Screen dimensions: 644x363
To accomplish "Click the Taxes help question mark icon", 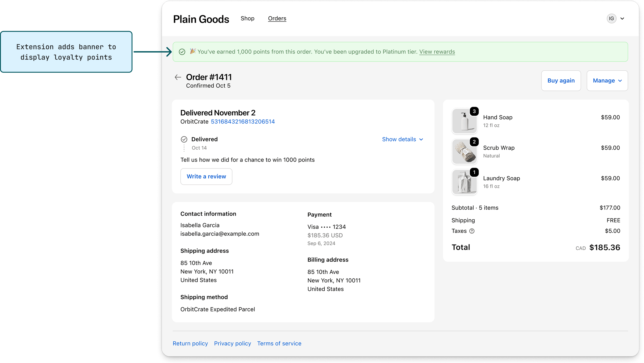I will click(x=472, y=231).
